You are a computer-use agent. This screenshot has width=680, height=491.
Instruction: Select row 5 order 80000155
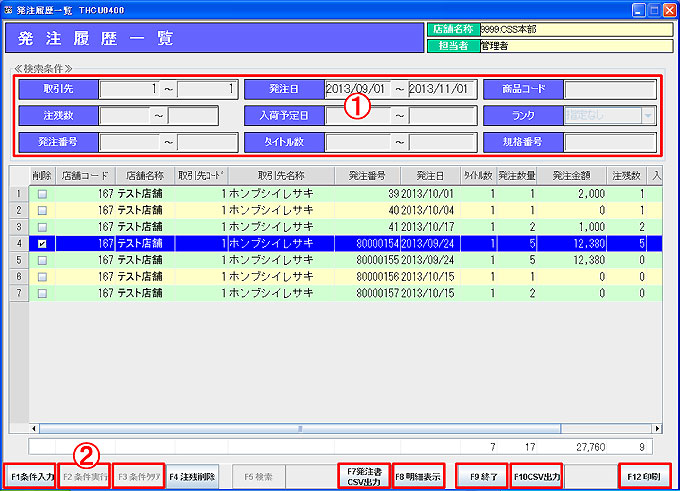[367, 259]
